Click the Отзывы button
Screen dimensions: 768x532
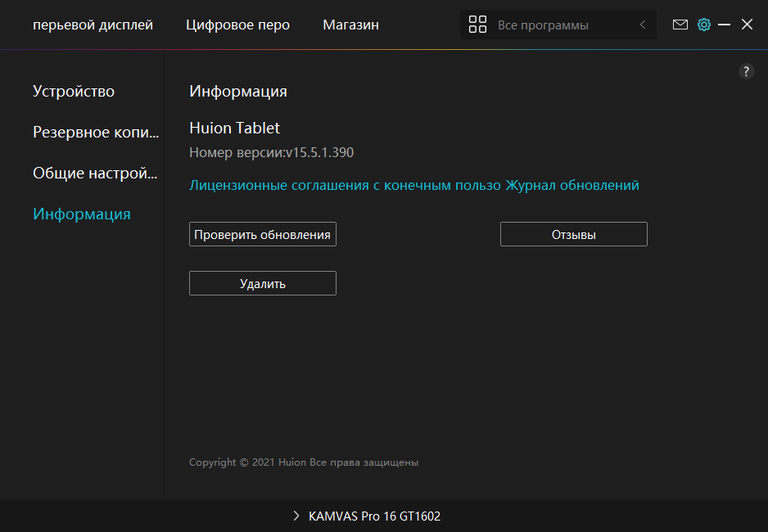[573, 235]
